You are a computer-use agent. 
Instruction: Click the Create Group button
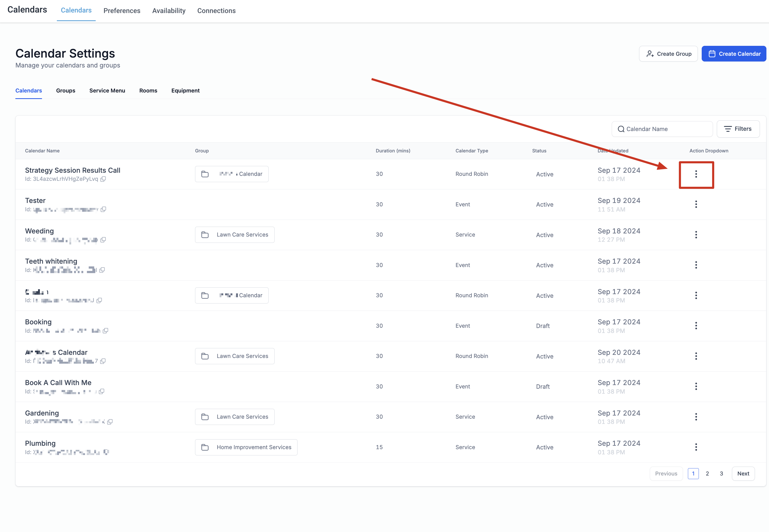click(668, 54)
